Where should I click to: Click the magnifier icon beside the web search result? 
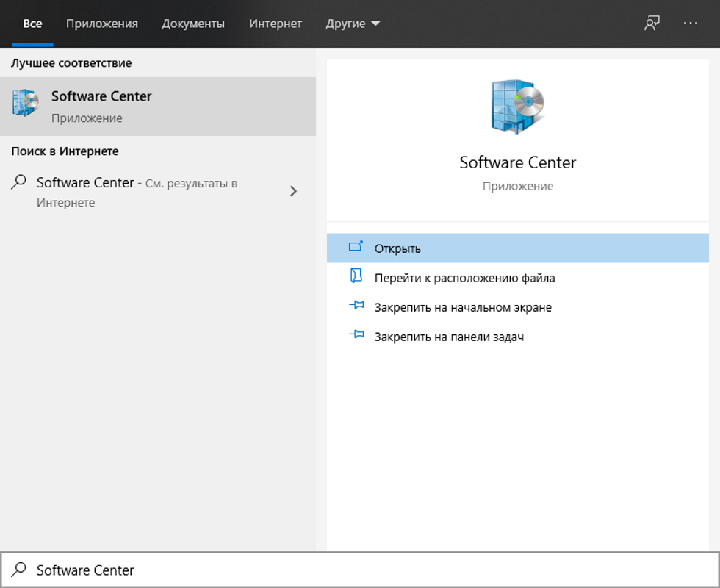coord(19,182)
